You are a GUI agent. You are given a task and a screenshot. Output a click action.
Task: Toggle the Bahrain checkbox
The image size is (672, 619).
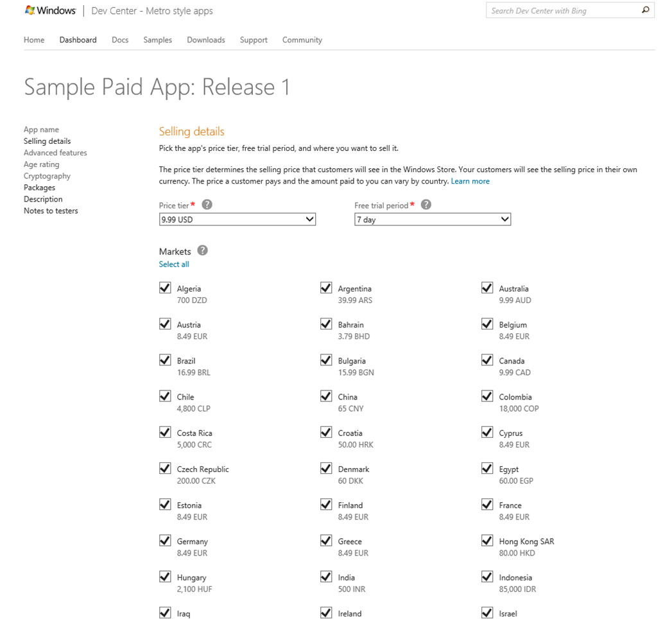[x=326, y=324]
